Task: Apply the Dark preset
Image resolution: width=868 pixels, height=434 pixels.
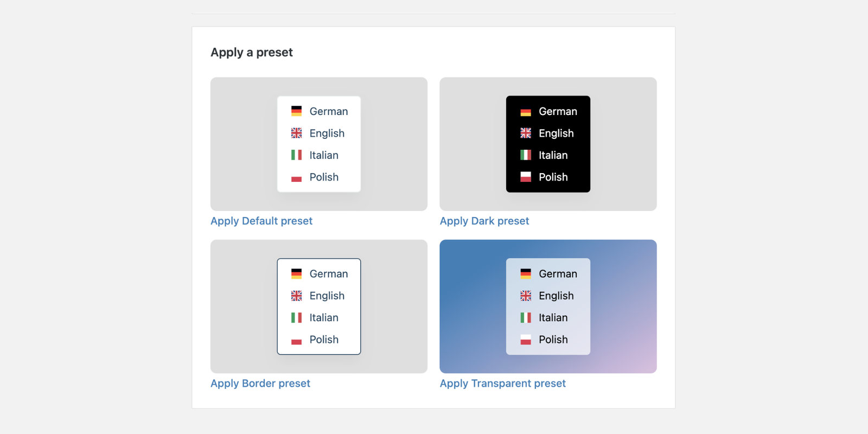Action: pos(484,221)
